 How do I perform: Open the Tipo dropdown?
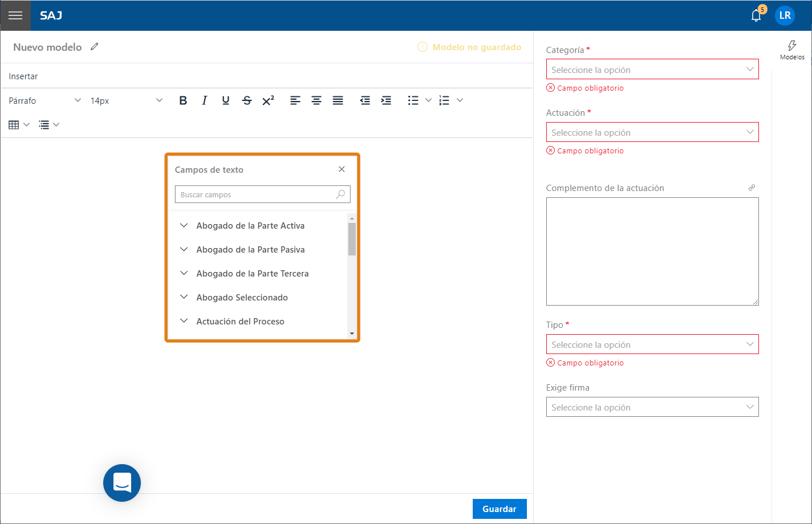652,344
